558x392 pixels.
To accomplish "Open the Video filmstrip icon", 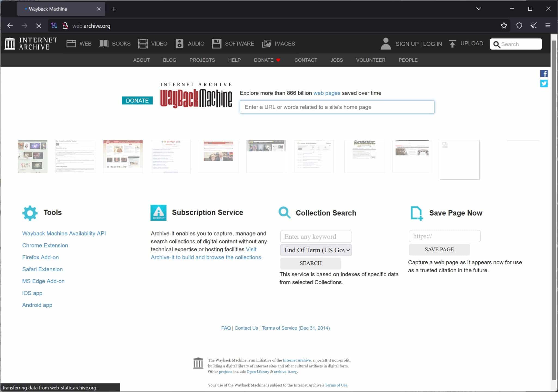I will pyautogui.click(x=143, y=44).
